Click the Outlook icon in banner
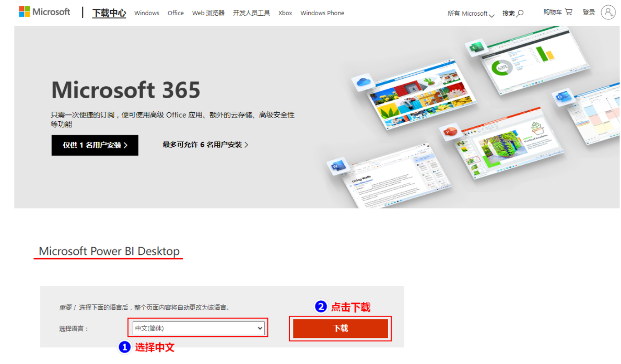621x364 pixels. (563, 97)
